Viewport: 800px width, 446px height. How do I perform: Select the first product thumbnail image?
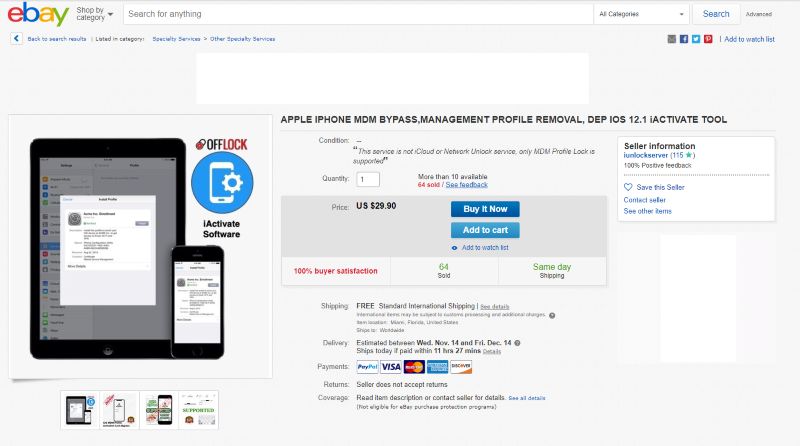pos(79,411)
